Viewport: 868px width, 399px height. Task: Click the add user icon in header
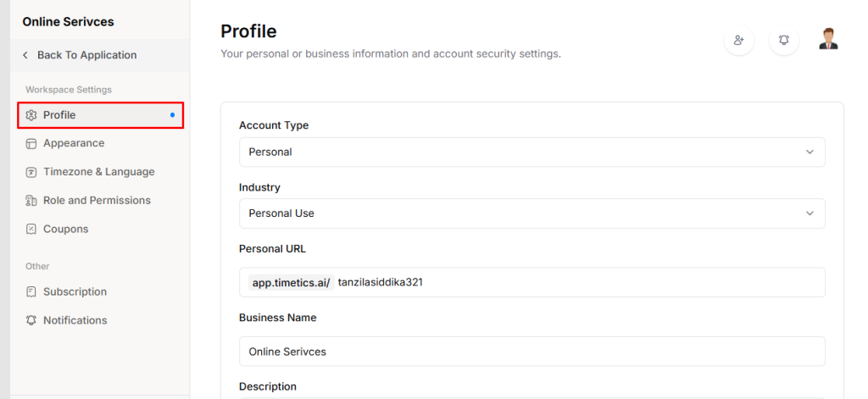click(739, 40)
